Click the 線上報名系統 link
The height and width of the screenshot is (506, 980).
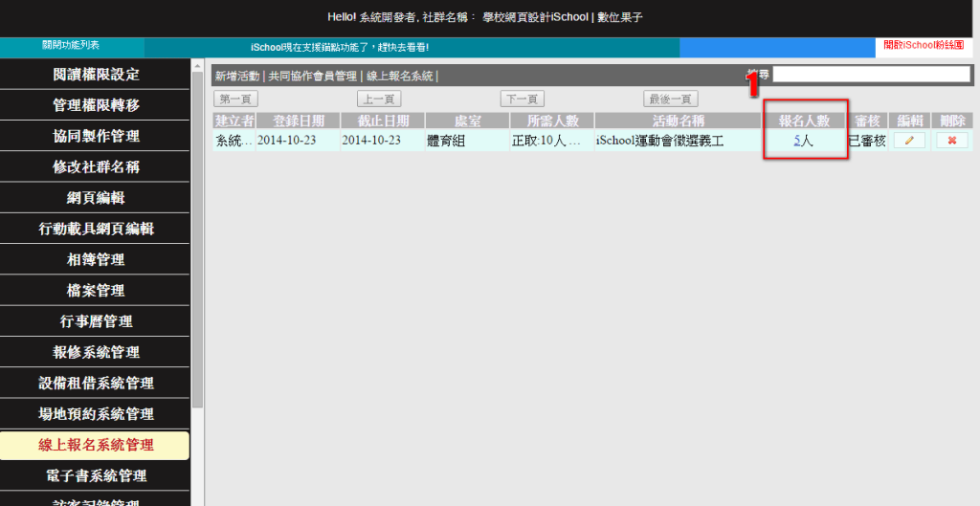tap(399, 77)
